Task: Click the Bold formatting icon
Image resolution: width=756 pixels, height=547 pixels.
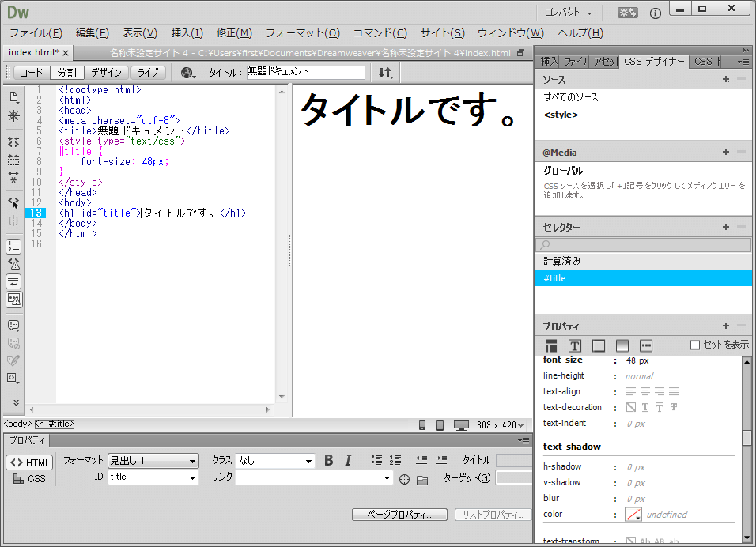Action: (x=329, y=461)
